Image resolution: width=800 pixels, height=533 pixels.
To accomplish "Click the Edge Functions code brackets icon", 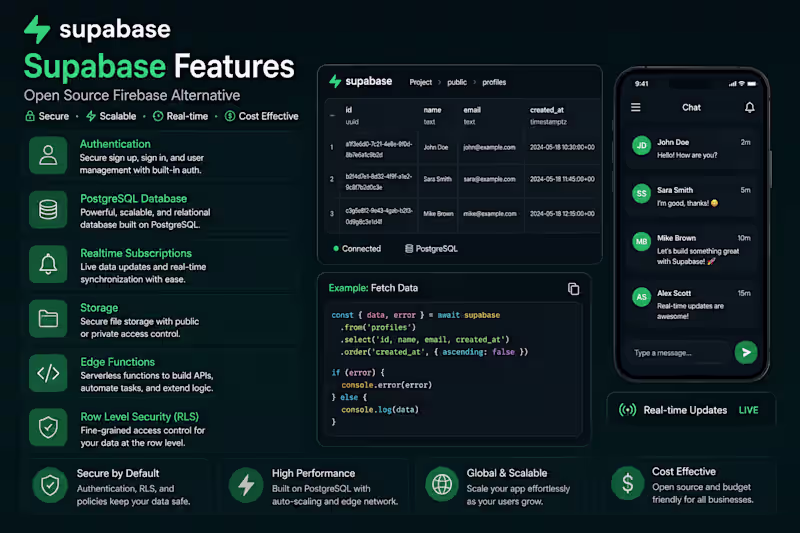I will (48, 373).
